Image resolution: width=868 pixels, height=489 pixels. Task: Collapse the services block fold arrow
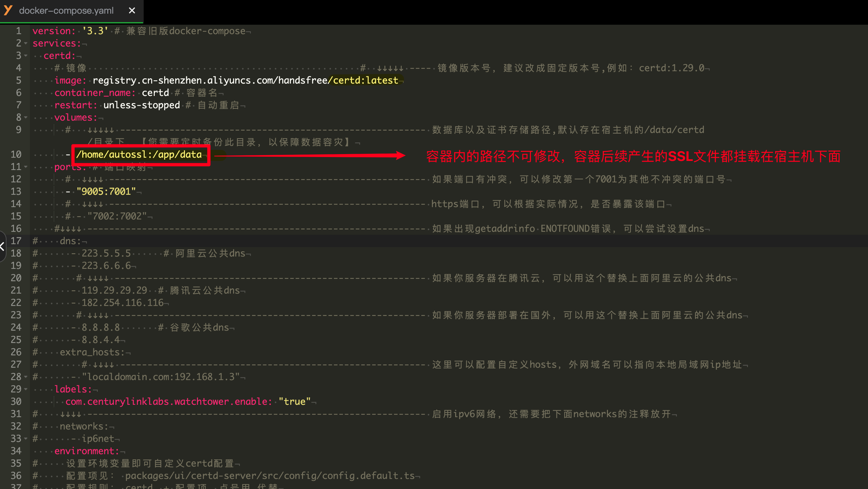(x=26, y=44)
